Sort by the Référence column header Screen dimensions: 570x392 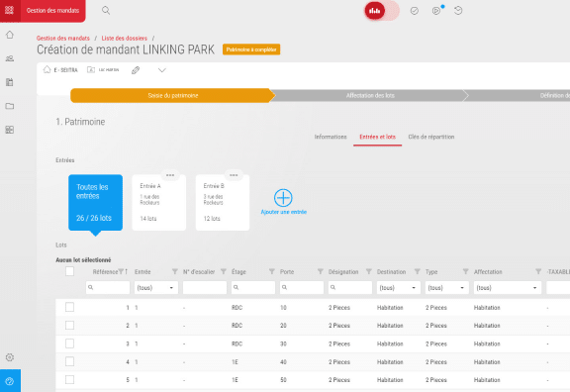106,272
